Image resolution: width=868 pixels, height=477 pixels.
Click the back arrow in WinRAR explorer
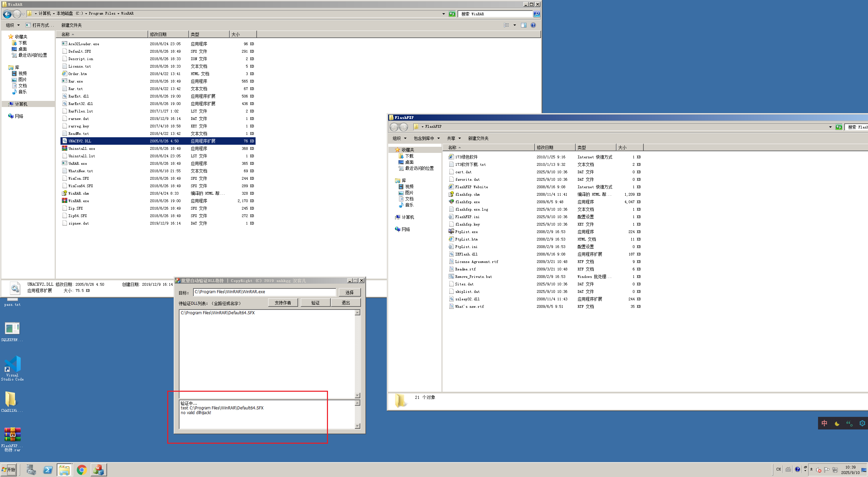(x=7, y=14)
